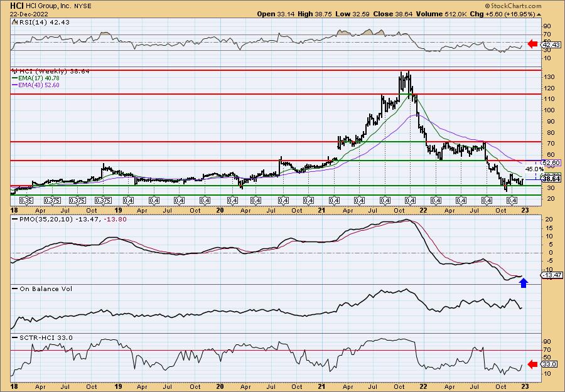Viewport: 565px width, 392px height.
Task: Click the SCTR-HCI 33.0 legend
Action: (43, 337)
